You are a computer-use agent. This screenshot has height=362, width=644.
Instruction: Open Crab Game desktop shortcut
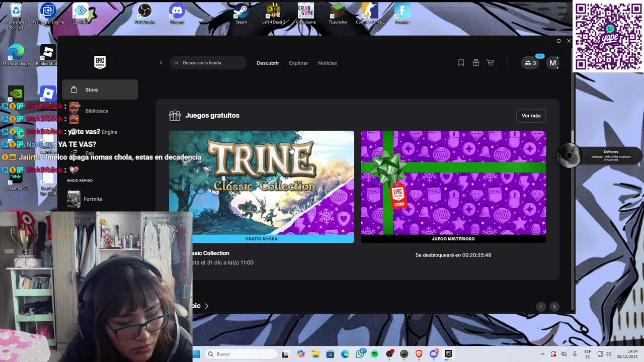[306, 14]
